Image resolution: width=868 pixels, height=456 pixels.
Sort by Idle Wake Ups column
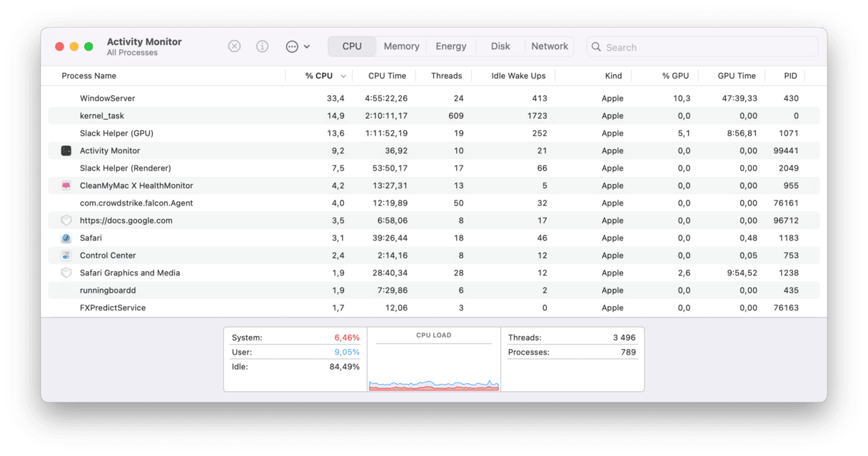coord(518,76)
